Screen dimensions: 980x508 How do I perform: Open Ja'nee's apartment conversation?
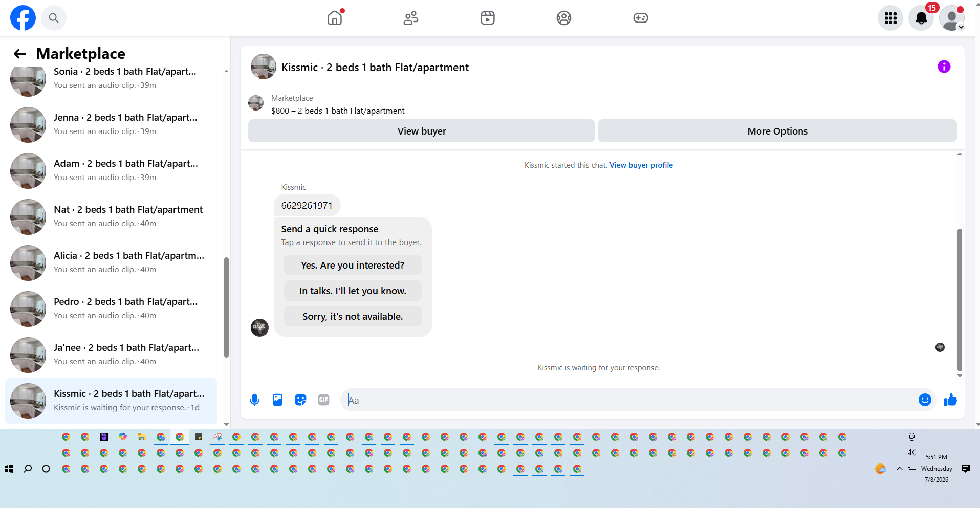click(x=111, y=355)
